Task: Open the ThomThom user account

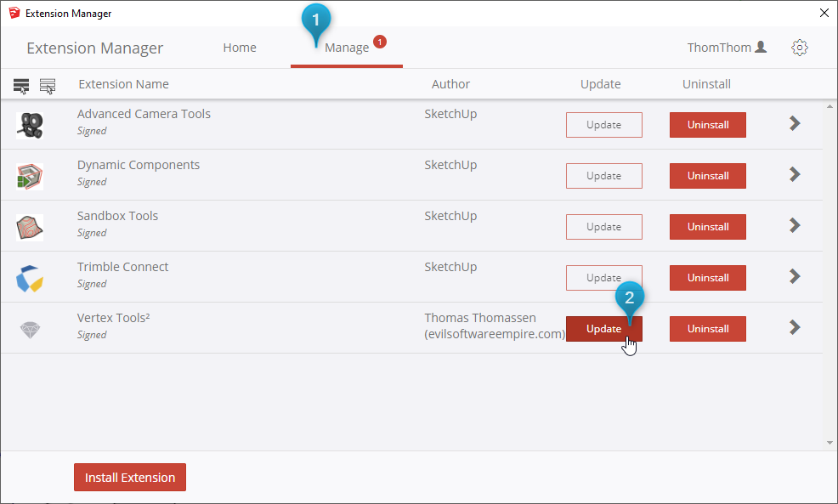Action: tap(727, 48)
